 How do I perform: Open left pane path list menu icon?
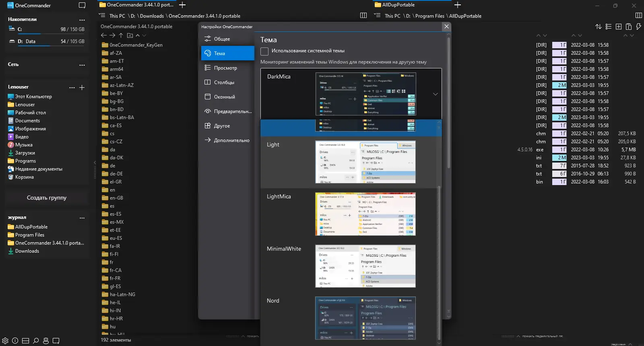tap(102, 15)
